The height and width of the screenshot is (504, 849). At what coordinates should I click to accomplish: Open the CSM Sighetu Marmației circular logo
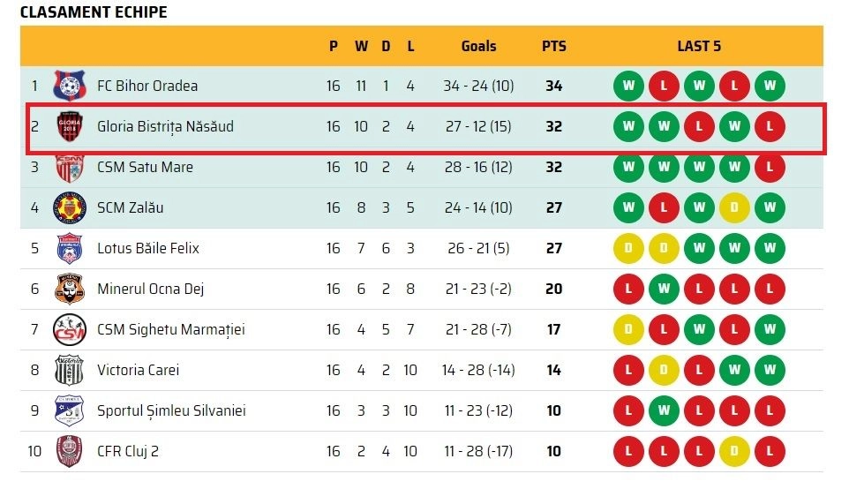(x=70, y=329)
